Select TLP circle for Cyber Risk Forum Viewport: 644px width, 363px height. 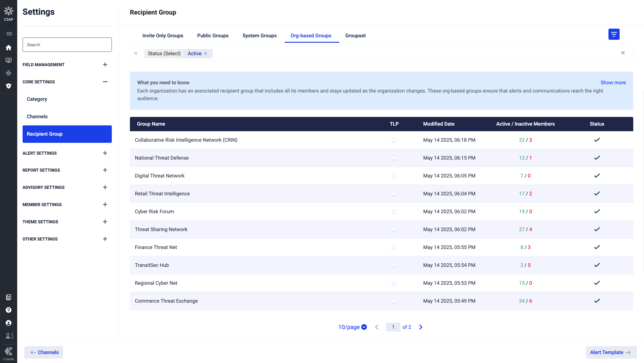(394, 212)
